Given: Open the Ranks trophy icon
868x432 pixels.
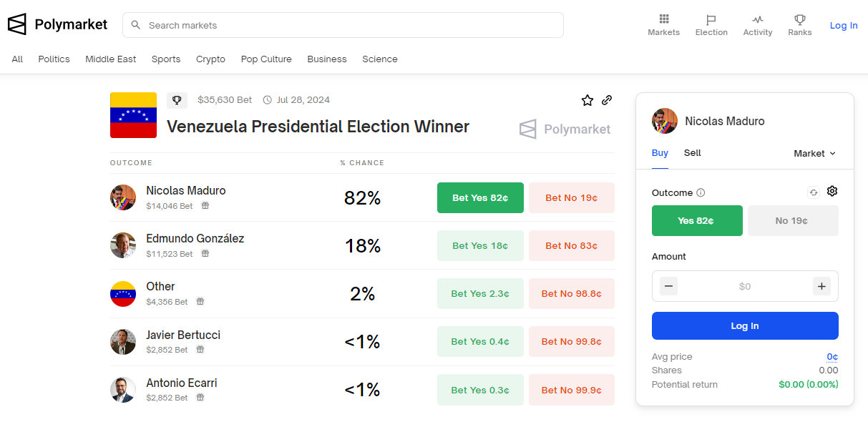Looking at the screenshot, I should pyautogui.click(x=800, y=19).
